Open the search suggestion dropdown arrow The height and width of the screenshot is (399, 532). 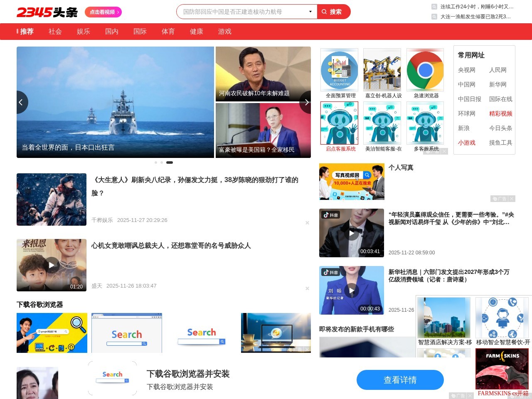(310, 12)
